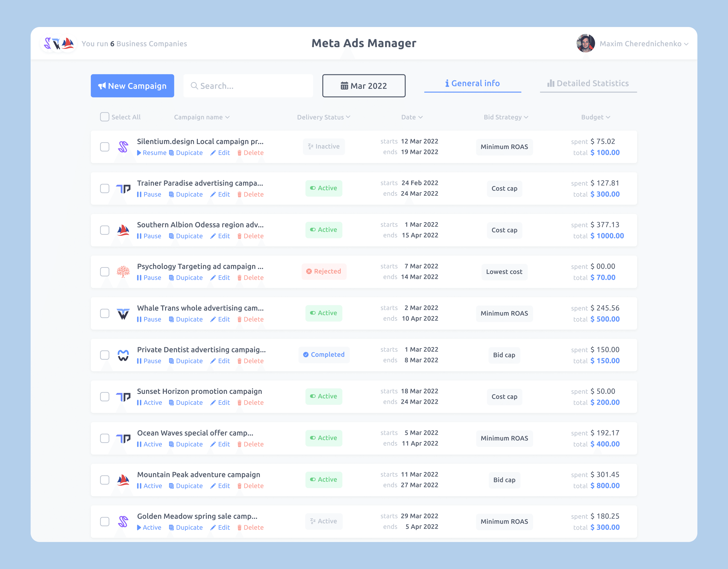This screenshot has width=728, height=569.
Task: Click the pencil Edit icon for Sunset Horizon
Action: pos(213,402)
